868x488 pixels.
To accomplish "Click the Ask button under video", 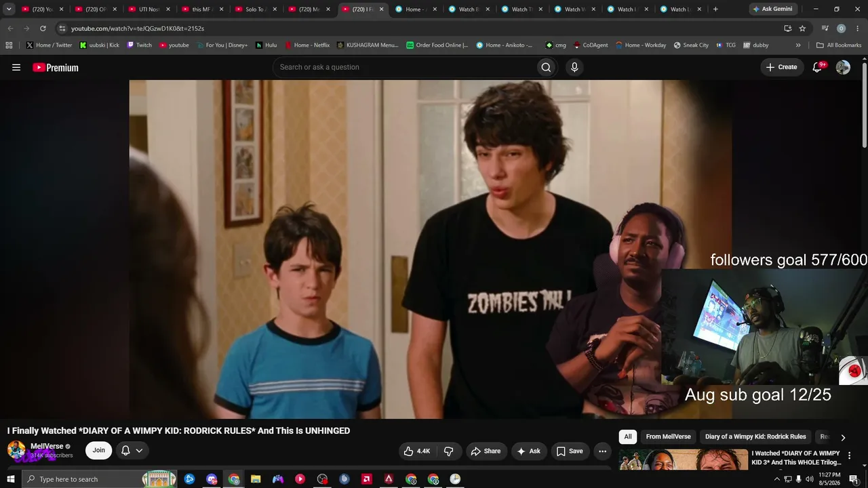I will (529, 451).
